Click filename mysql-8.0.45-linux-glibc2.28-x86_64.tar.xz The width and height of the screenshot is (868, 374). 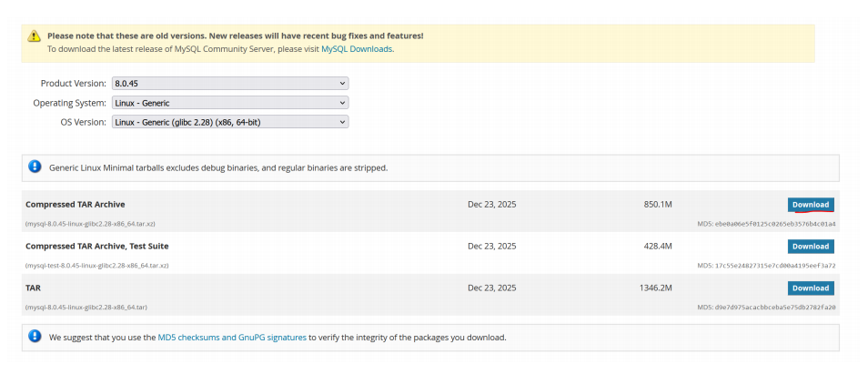(90, 224)
